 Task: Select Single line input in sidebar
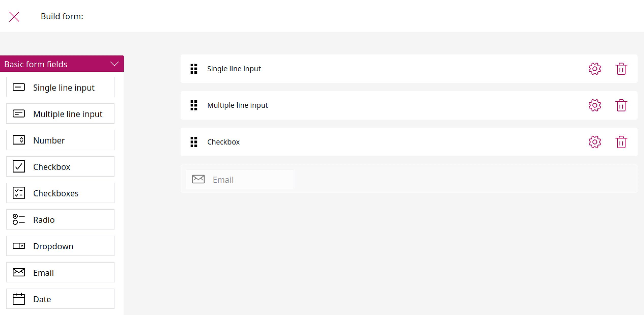60,87
